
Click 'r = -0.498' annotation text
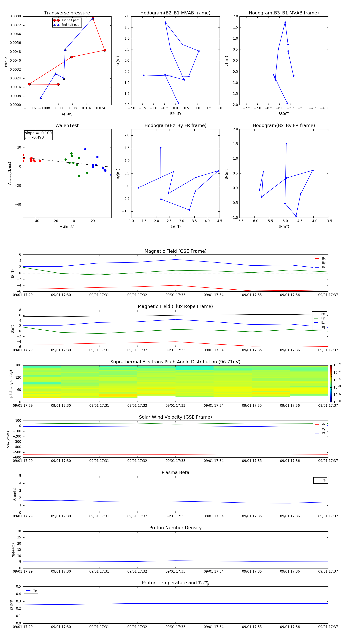35,137
